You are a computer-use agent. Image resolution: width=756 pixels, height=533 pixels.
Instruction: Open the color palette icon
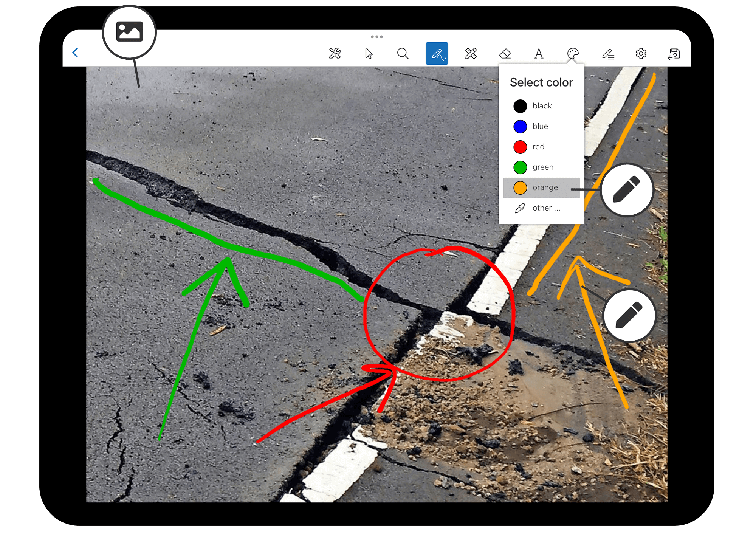tap(573, 54)
